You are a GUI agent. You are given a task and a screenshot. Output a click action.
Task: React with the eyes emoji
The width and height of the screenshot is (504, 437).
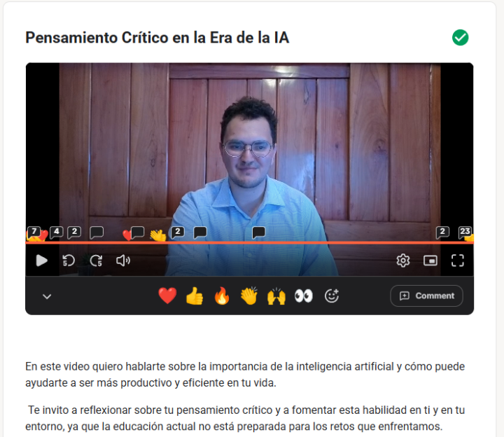304,296
